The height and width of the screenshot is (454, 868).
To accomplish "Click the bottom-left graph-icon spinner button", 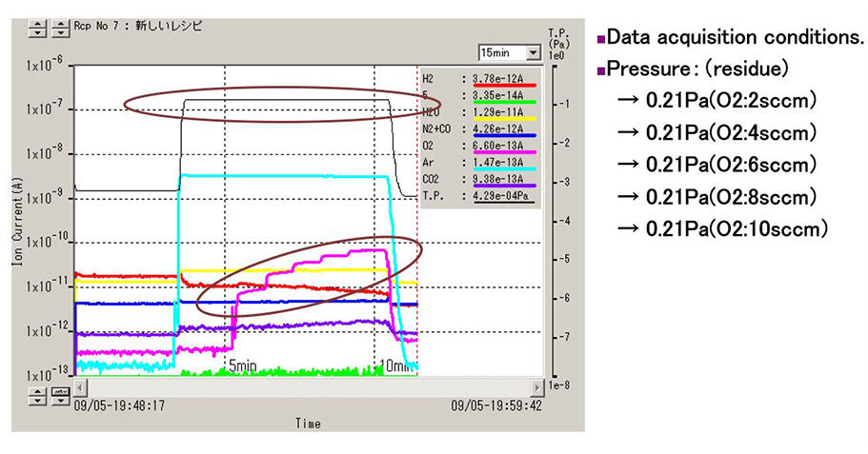I will pyautogui.click(x=59, y=396).
